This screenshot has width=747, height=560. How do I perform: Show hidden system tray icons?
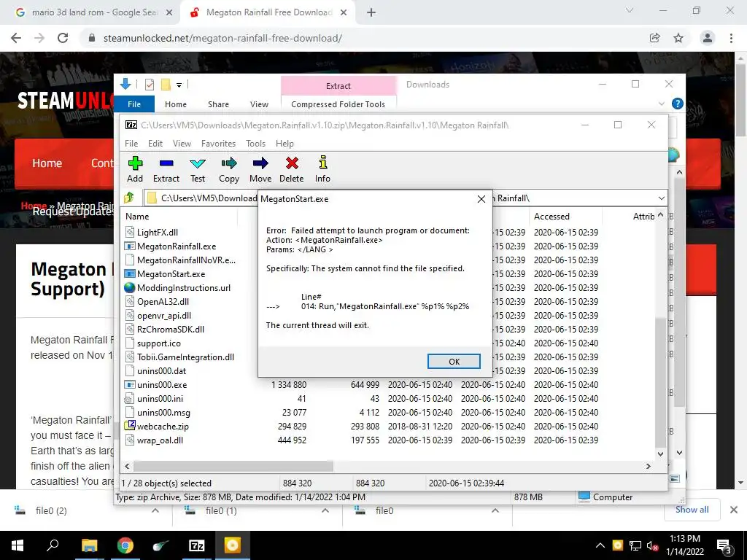click(600, 545)
